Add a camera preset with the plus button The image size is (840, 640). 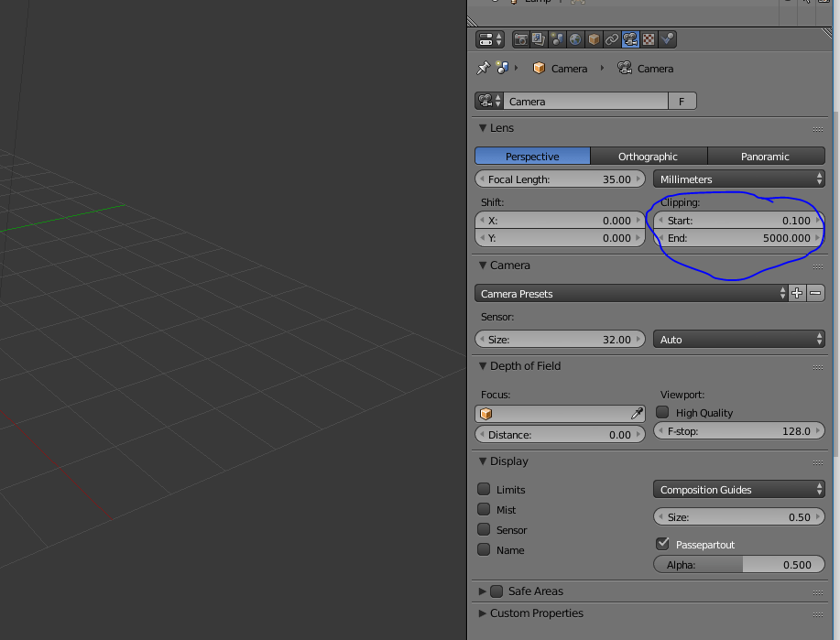796,293
